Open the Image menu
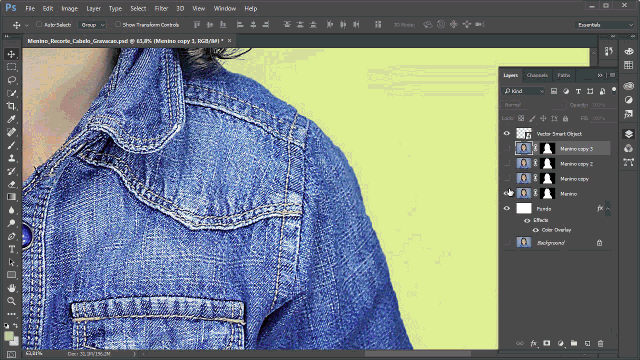 pos(69,9)
